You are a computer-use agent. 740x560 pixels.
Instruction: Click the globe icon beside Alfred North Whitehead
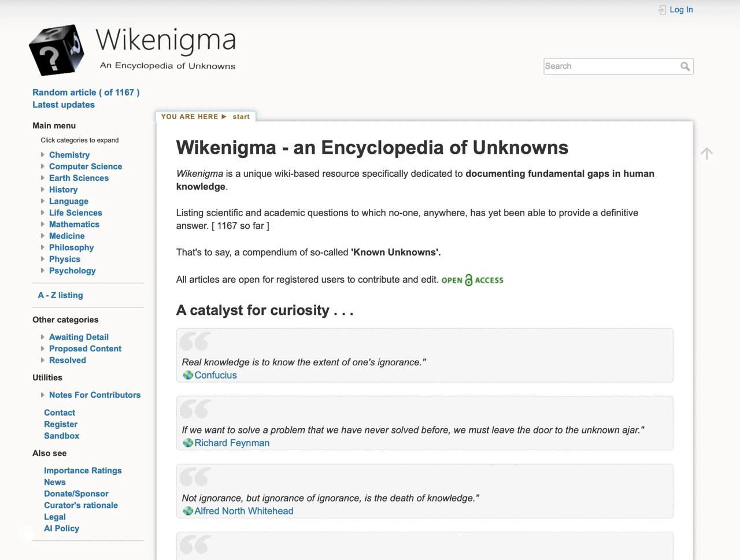187,511
